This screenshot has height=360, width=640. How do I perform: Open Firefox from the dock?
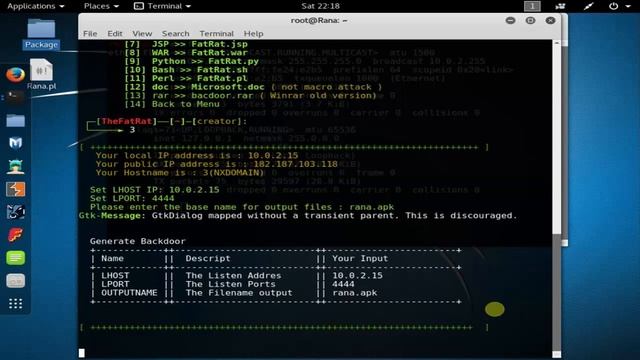coord(16,75)
